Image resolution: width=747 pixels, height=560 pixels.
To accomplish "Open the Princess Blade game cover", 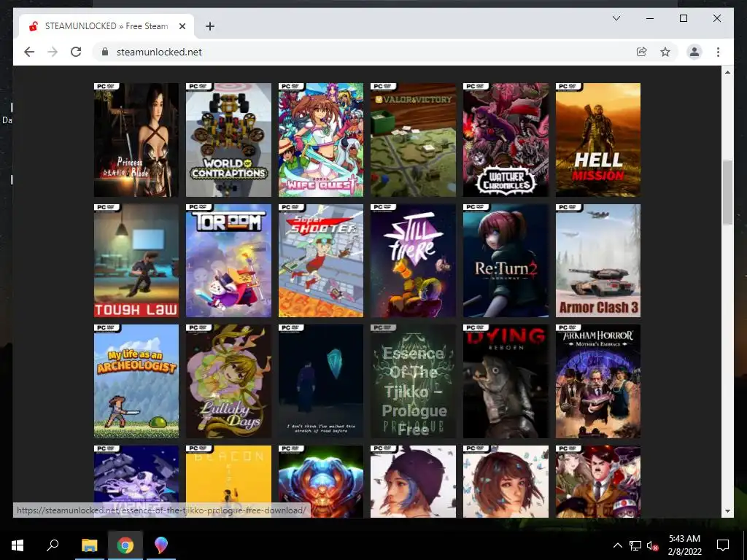I will [x=136, y=140].
